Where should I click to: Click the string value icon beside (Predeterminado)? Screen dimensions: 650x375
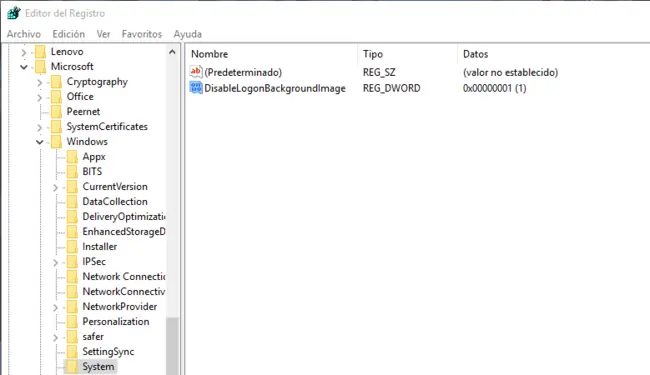coord(196,72)
